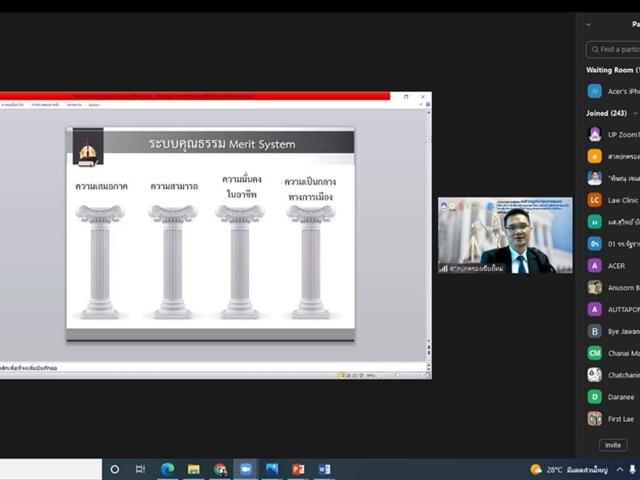This screenshot has width=640, height=480.
Task: Click the Waiting Room section heading
Action: point(612,70)
